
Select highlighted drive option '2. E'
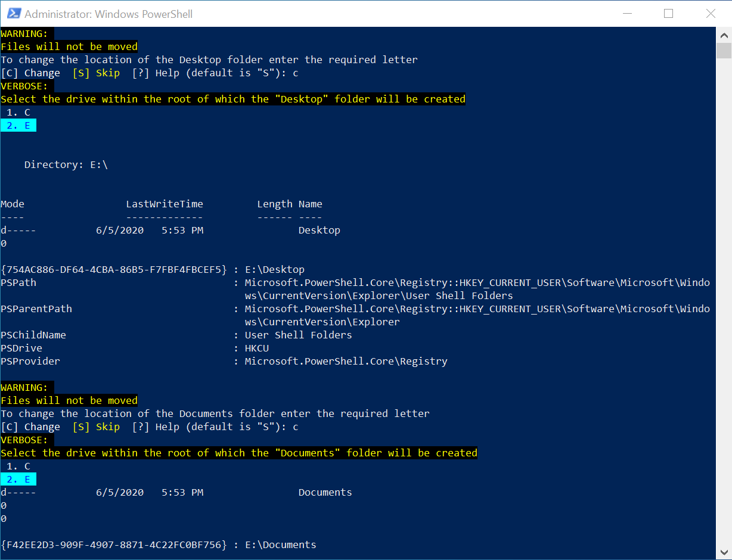coord(18,125)
